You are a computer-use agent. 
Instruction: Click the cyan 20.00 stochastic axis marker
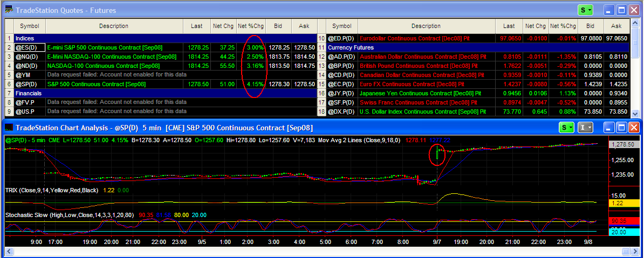pos(624,232)
